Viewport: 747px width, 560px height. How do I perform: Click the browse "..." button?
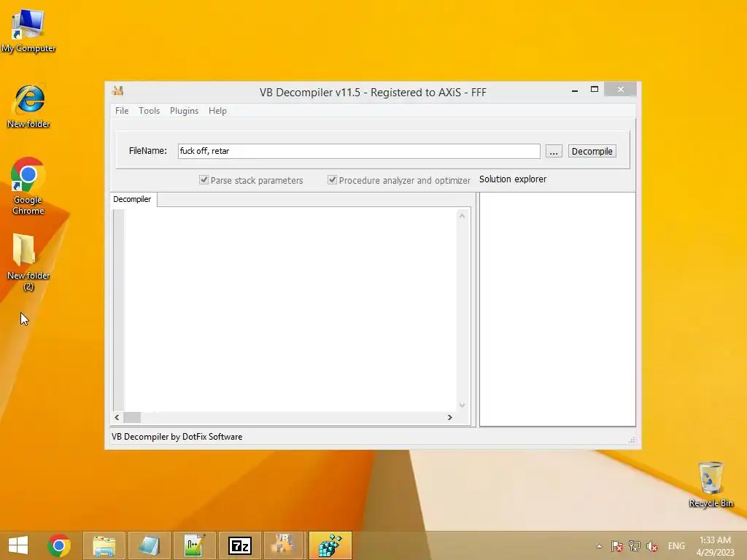click(x=554, y=152)
